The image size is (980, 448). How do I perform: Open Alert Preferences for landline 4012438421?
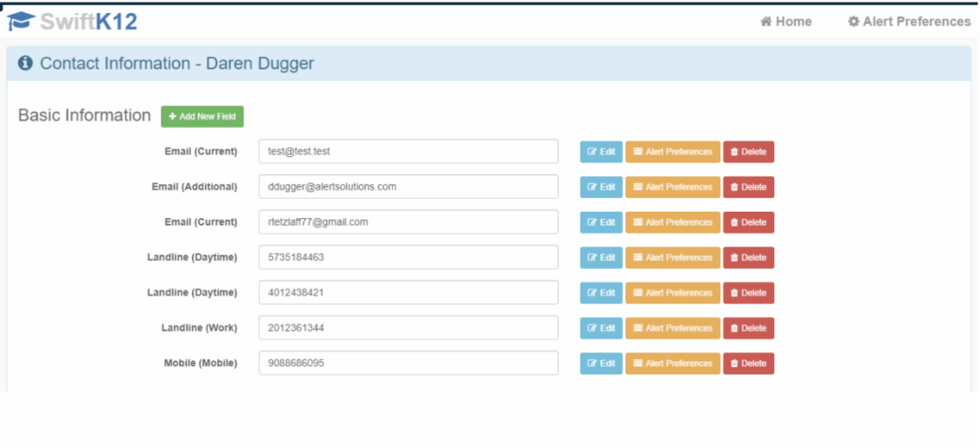coord(673,293)
